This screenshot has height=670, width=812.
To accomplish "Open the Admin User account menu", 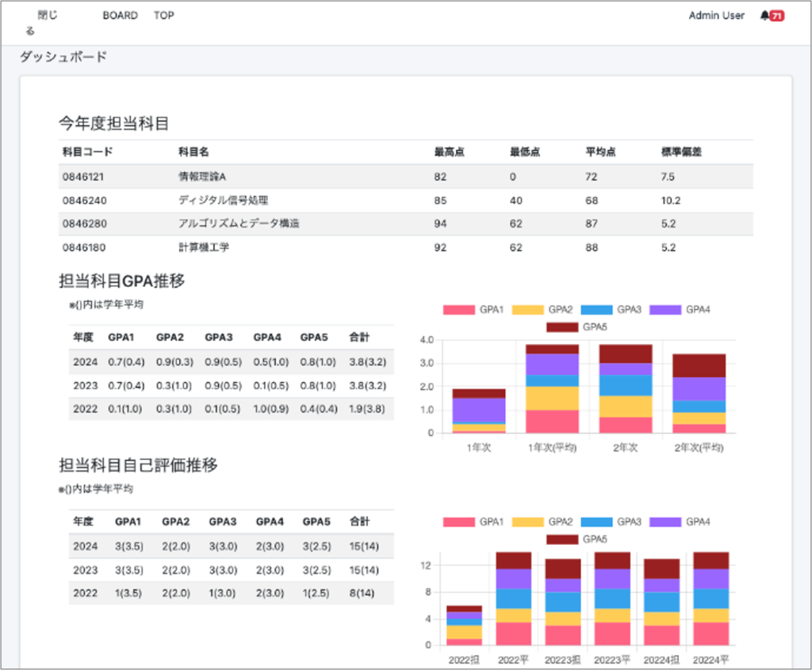I will (716, 16).
